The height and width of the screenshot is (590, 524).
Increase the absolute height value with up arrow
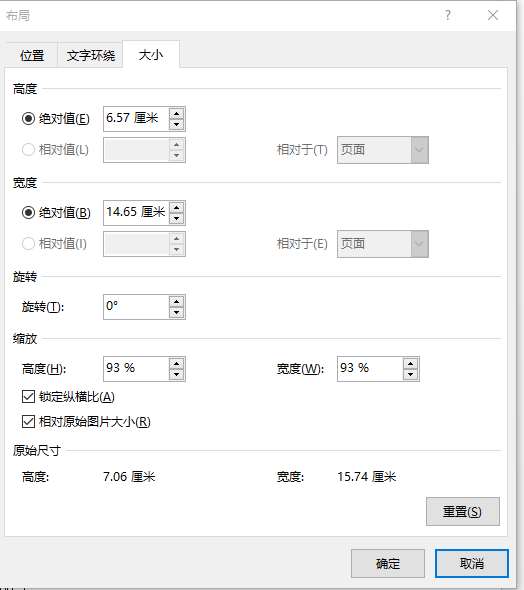(x=176, y=113)
